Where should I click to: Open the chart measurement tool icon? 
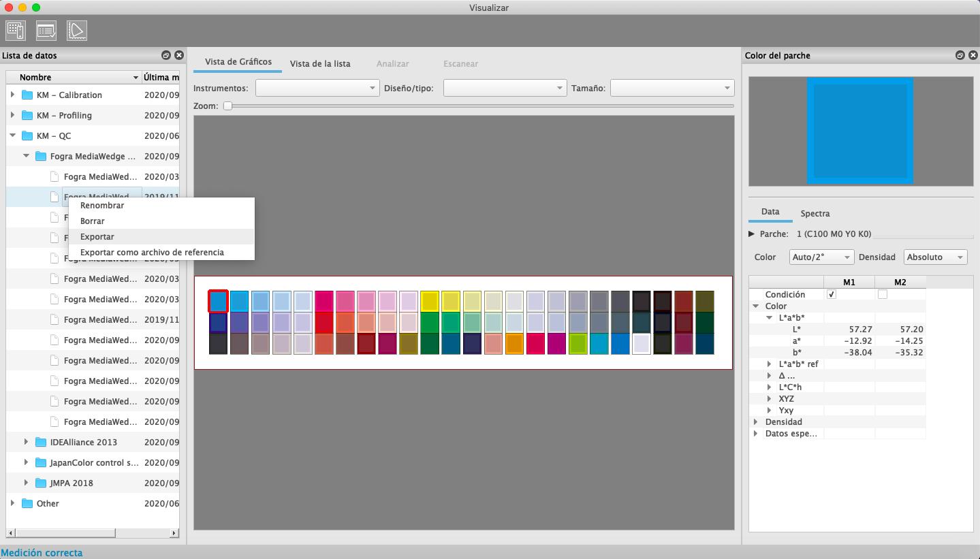coord(15,31)
